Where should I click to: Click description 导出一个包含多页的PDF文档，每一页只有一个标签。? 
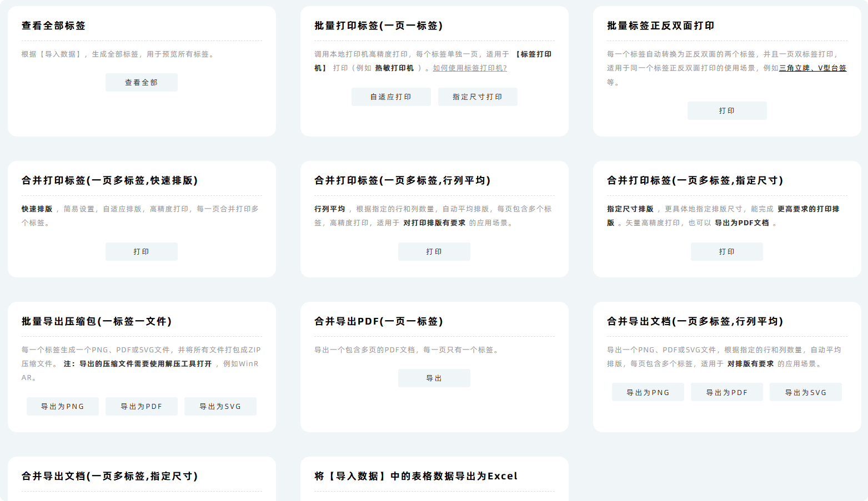(408, 350)
